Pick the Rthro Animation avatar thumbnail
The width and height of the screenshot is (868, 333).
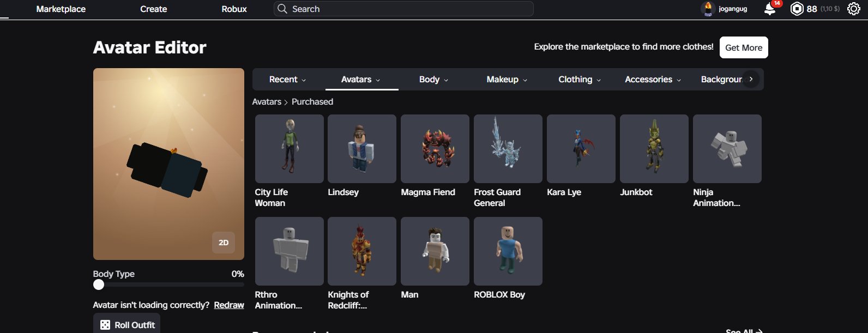point(290,251)
